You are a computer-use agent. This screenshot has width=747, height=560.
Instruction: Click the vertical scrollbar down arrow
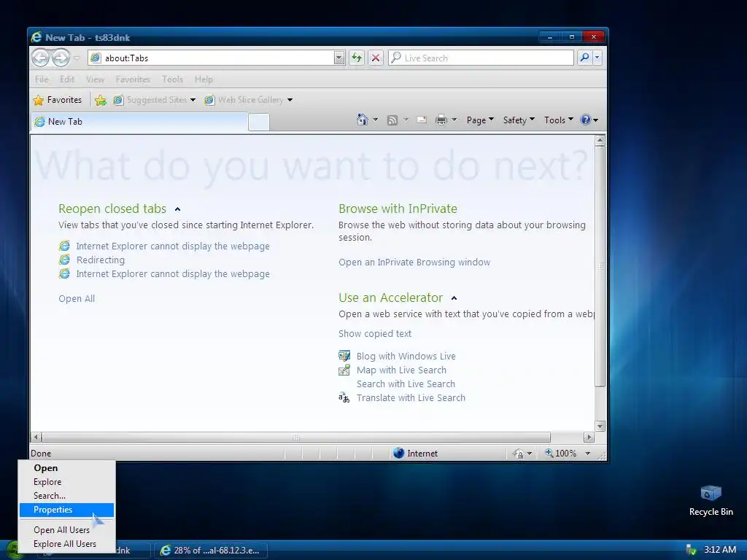(600, 426)
